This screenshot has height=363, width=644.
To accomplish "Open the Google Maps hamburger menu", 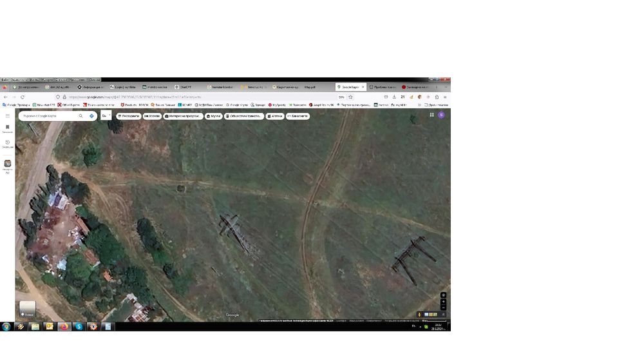I will (7, 116).
